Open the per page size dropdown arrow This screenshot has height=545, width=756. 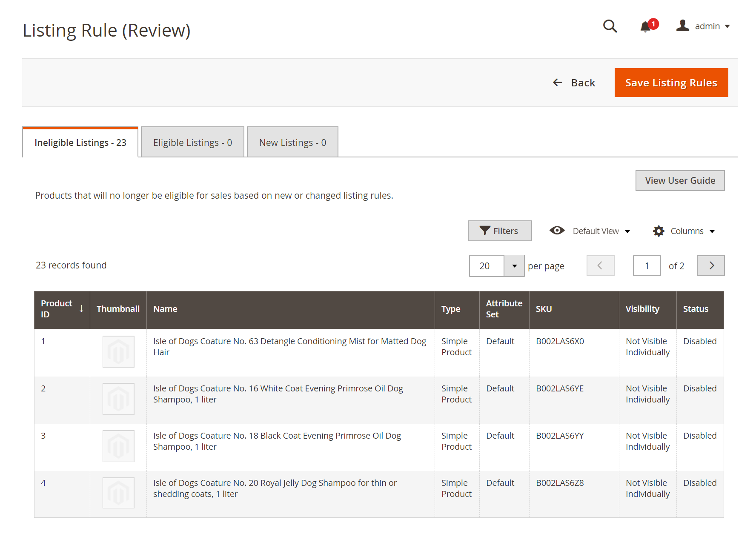click(x=514, y=266)
